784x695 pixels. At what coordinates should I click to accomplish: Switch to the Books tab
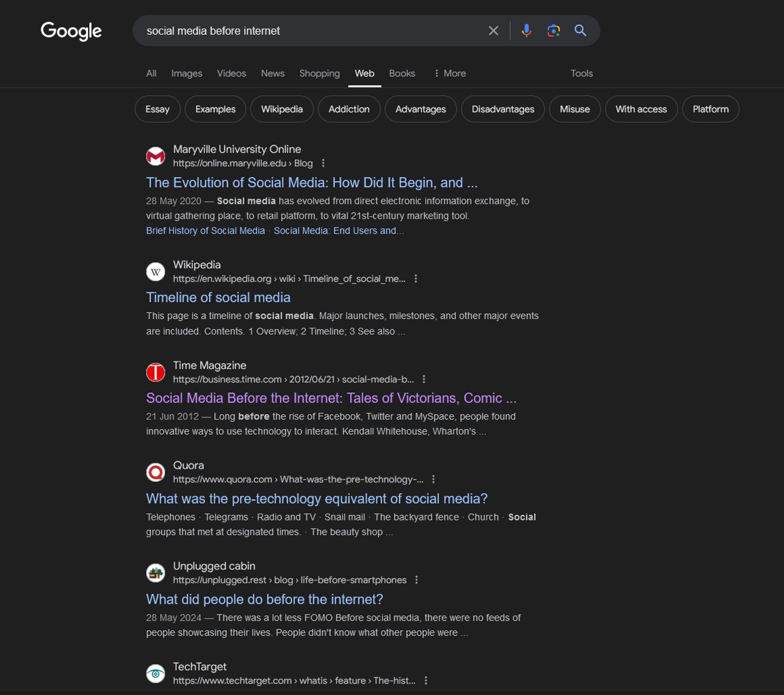pyautogui.click(x=402, y=73)
